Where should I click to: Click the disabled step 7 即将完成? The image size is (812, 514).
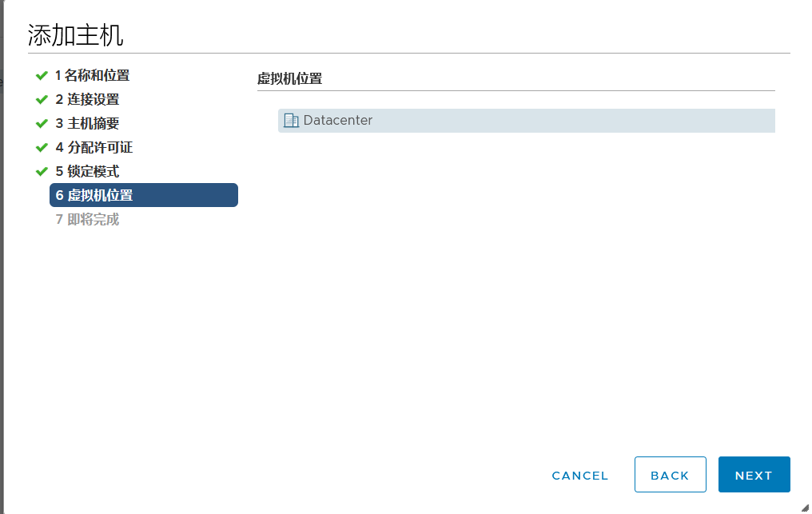[87, 219]
